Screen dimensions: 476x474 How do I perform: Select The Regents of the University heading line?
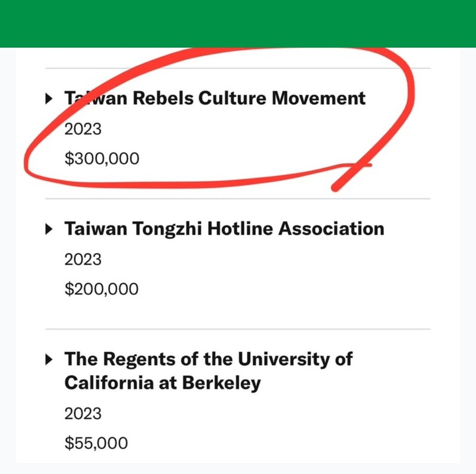coord(208,359)
